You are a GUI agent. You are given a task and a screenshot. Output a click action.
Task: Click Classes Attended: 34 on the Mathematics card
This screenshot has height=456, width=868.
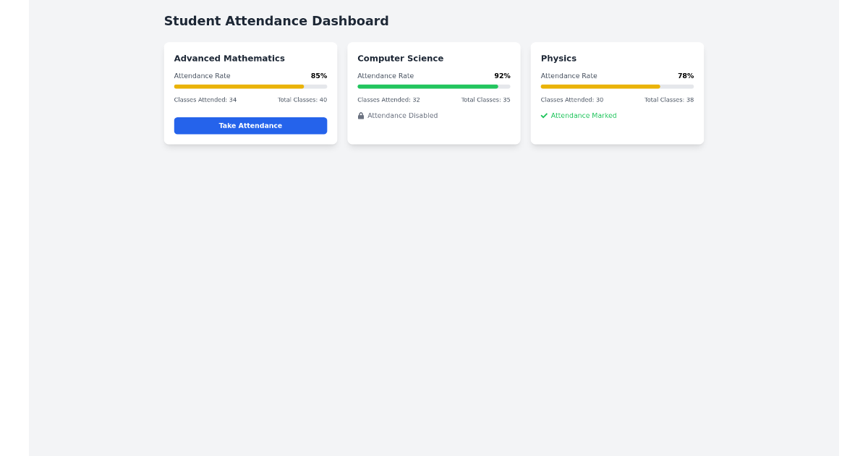[205, 100]
